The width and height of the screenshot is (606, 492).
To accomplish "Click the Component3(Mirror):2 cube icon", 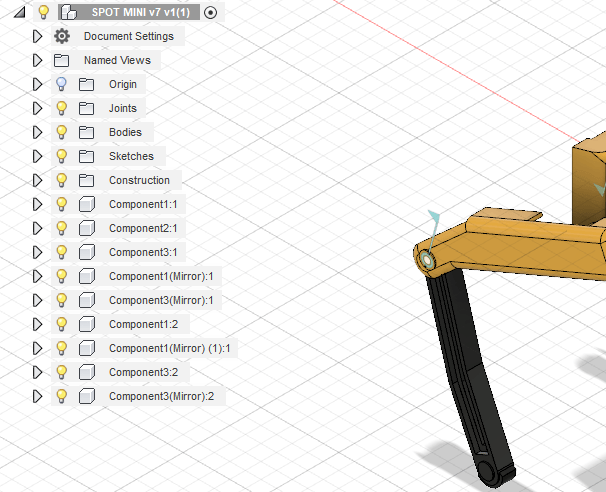I will [x=87, y=396].
